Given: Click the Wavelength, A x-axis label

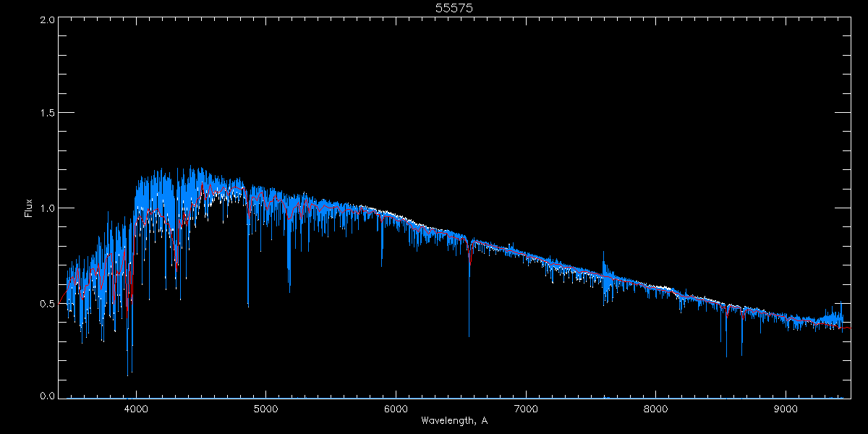Looking at the screenshot, I should click(x=454, y=420).
